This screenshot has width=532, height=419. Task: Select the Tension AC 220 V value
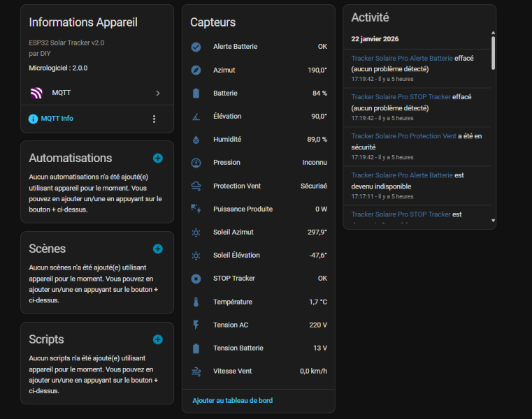point(318,325)
